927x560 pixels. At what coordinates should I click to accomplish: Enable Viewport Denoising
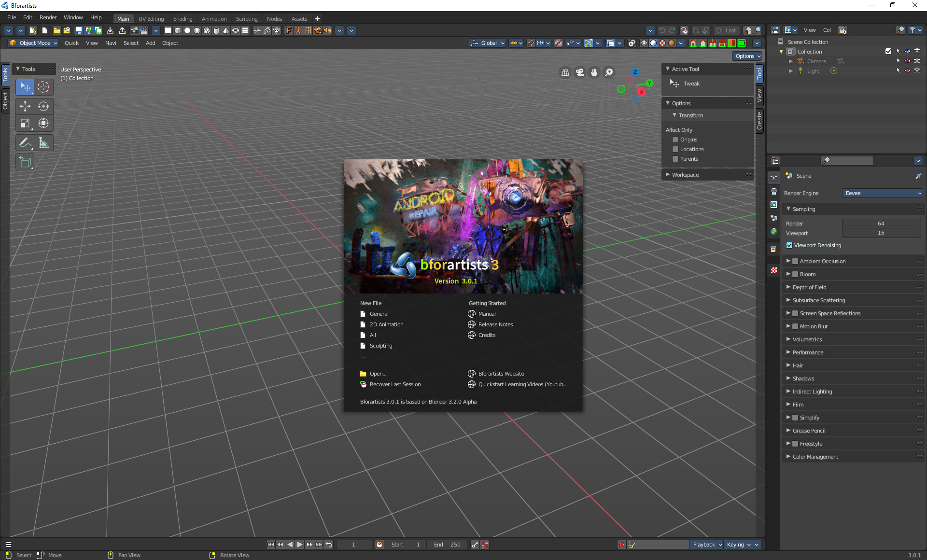(789, 245)
